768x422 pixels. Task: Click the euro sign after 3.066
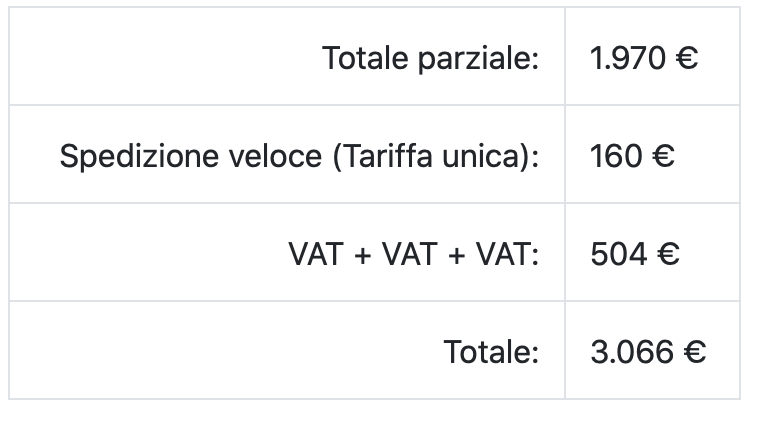695,352
